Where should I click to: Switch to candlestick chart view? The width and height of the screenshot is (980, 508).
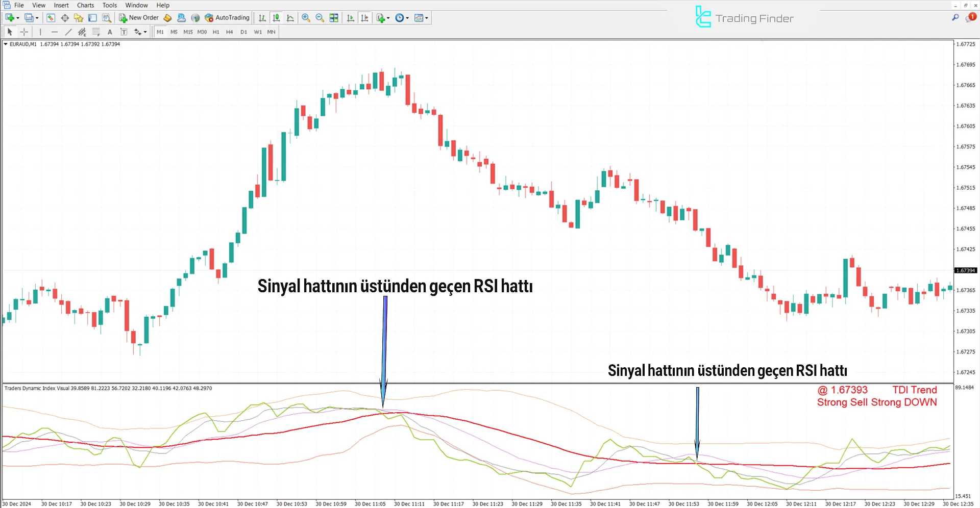click(x=276, y=18)
